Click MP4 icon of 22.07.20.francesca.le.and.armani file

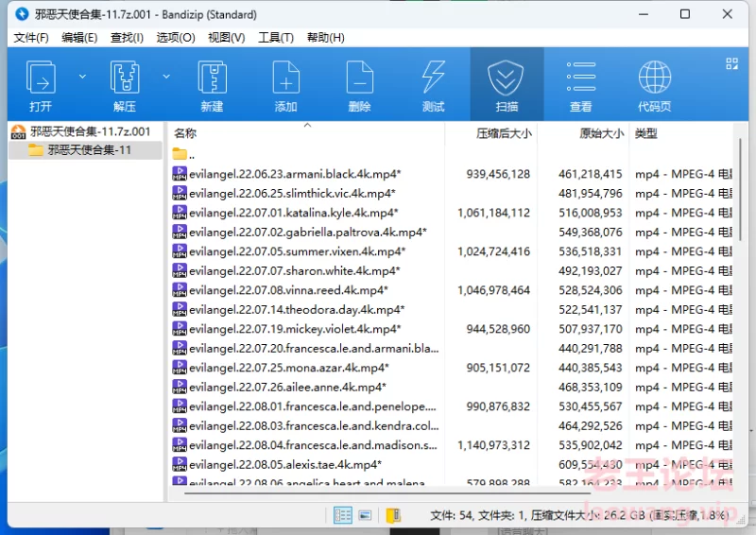tap(180, 348)
